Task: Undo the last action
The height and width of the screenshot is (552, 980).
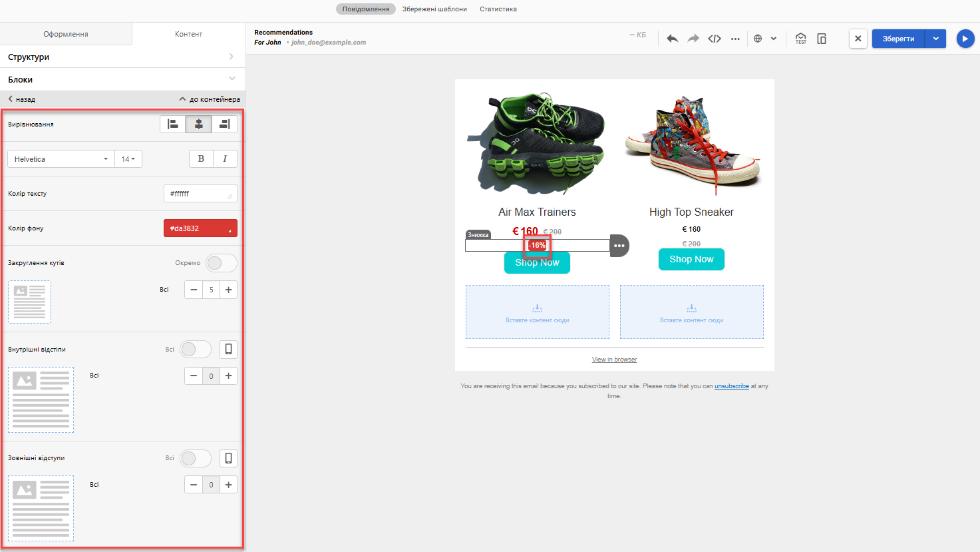Action: tap(672, 39)
